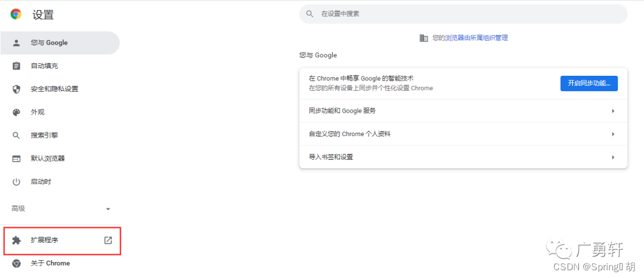Expand the 同步功能和 Google 服务 row arrow
The image size is (644, 278).
coord(613,111)
